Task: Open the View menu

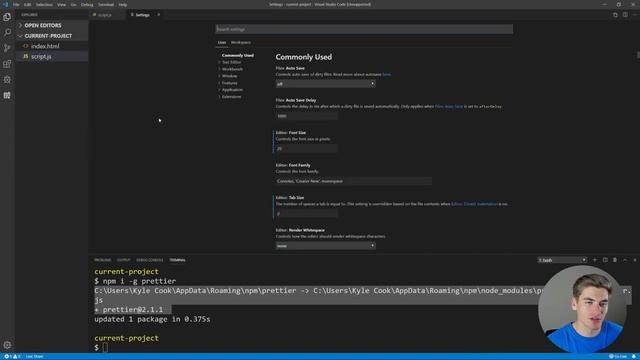Action: coord(61,4)
